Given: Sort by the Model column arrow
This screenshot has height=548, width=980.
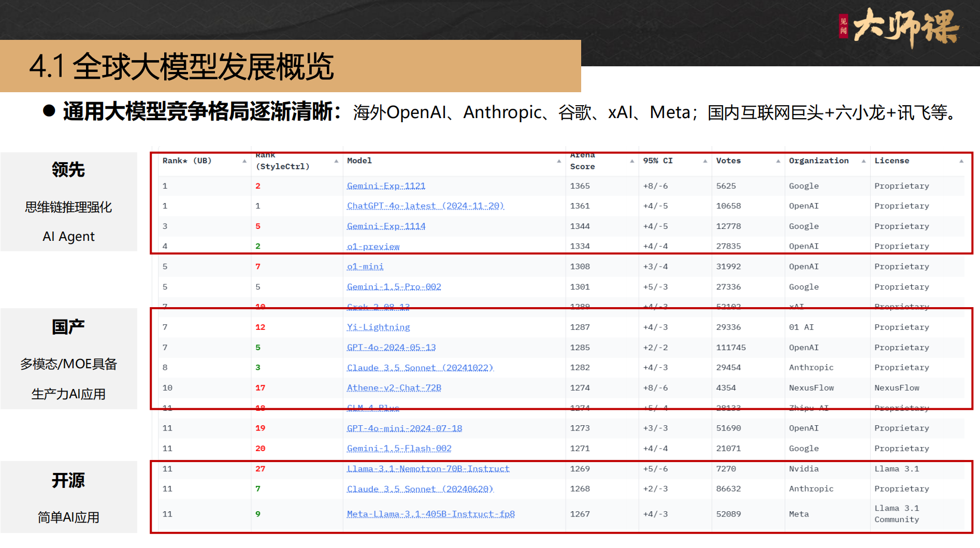Looking at the screenshot, I should (x=559, y=161).
